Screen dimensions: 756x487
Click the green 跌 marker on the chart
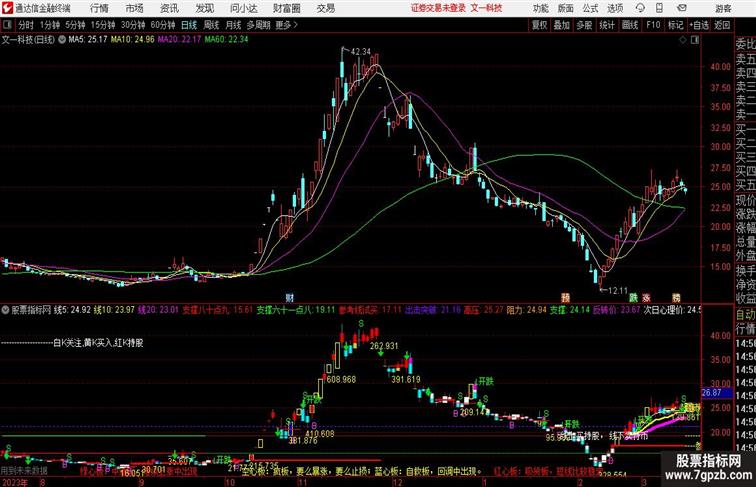[633, 298]
